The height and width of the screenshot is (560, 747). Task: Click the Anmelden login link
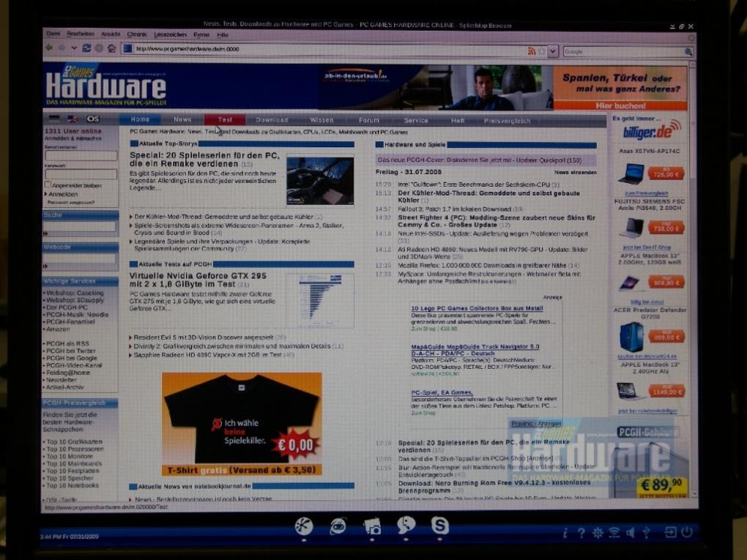pos(63,194)
